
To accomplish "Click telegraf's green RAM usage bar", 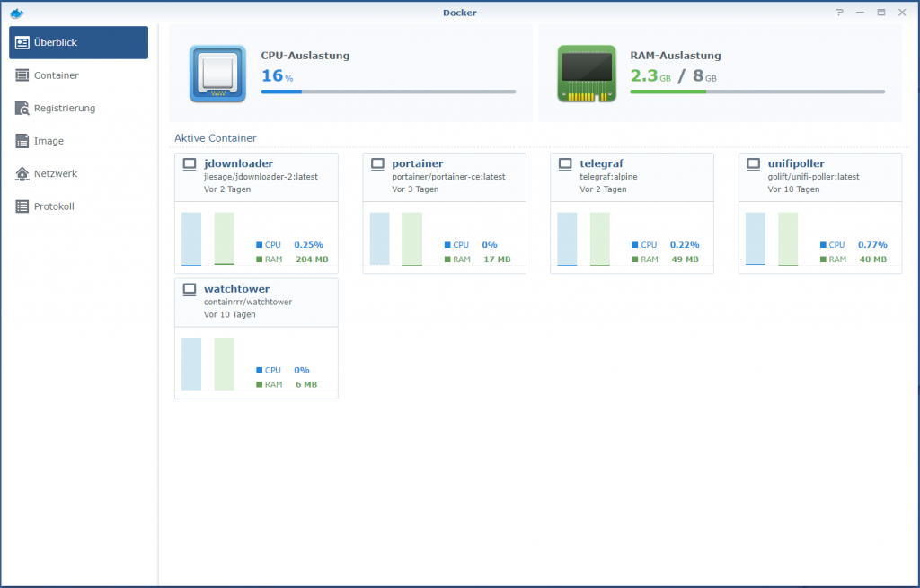I will [599, 239].
